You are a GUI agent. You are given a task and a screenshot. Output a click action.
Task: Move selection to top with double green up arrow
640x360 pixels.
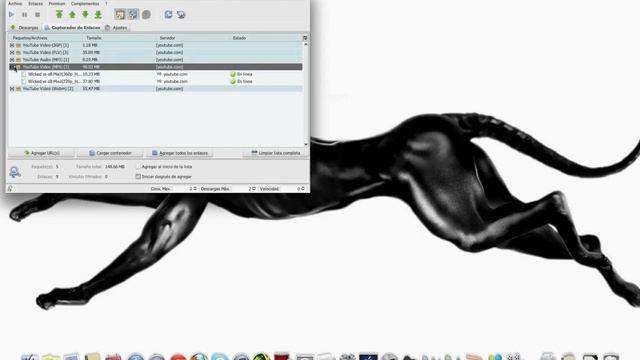click(59, 15)
